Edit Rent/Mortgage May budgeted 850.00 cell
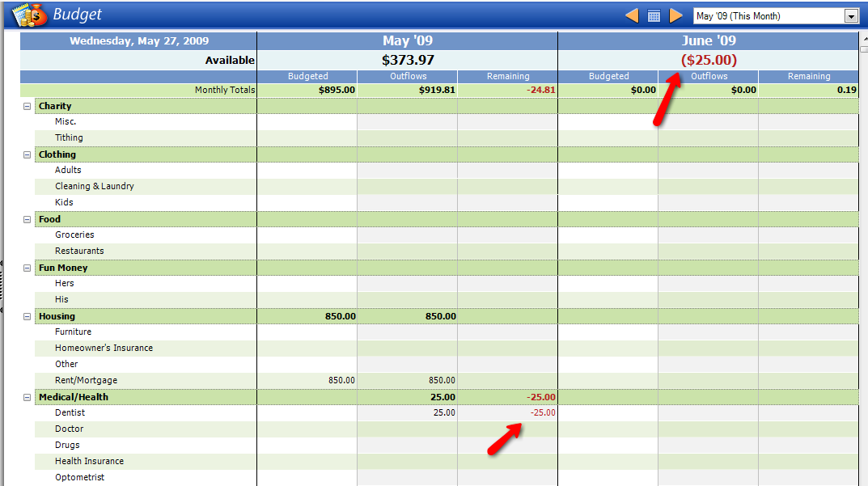The width and height of the screenshot is (868, 486). (307, 381)
